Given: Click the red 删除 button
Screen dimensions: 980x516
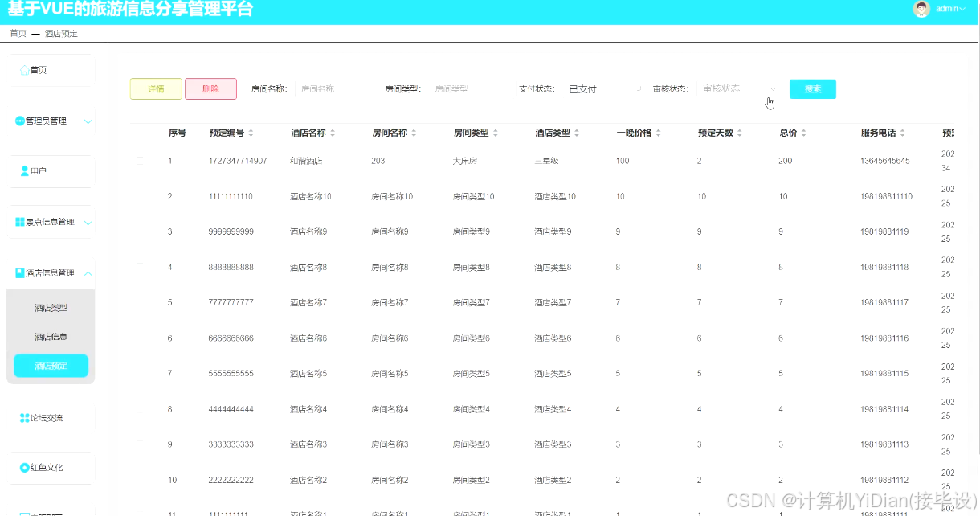Looking at the screenshot, I should 210,89.
